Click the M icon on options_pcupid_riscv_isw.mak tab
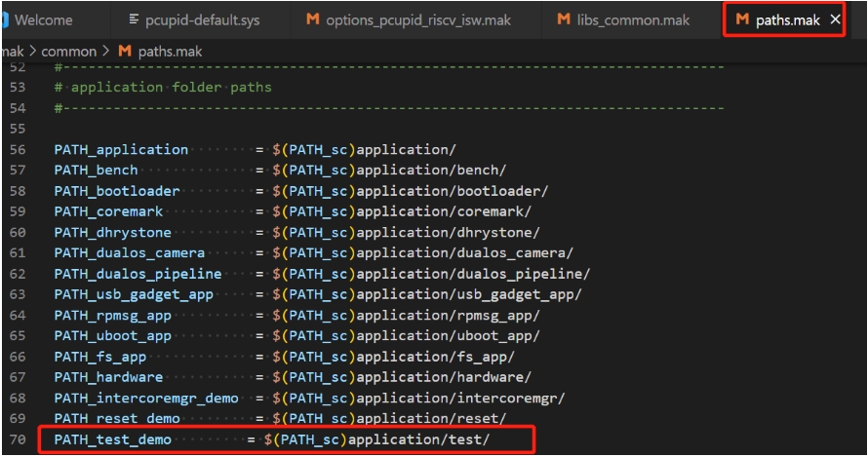 pos(313,19)
